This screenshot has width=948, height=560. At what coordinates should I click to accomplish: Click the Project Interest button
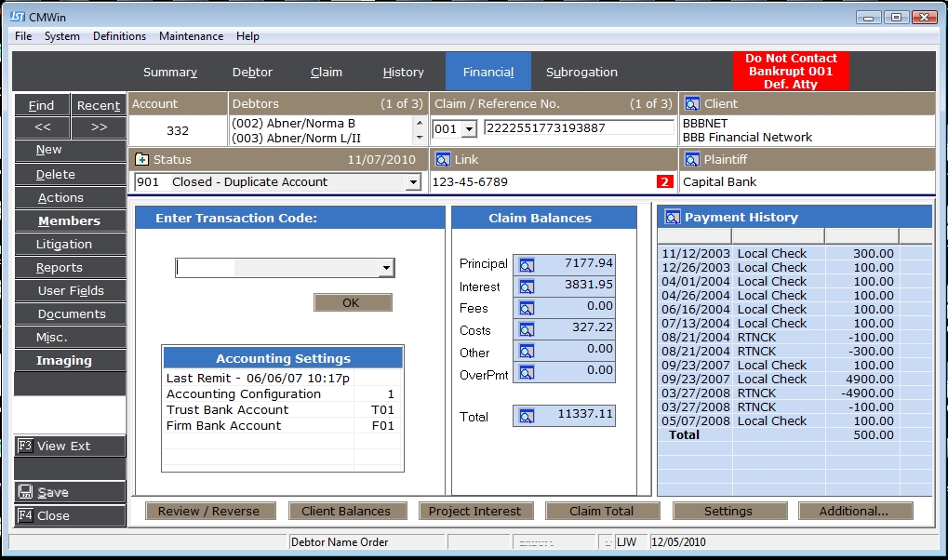pos(474,511)
